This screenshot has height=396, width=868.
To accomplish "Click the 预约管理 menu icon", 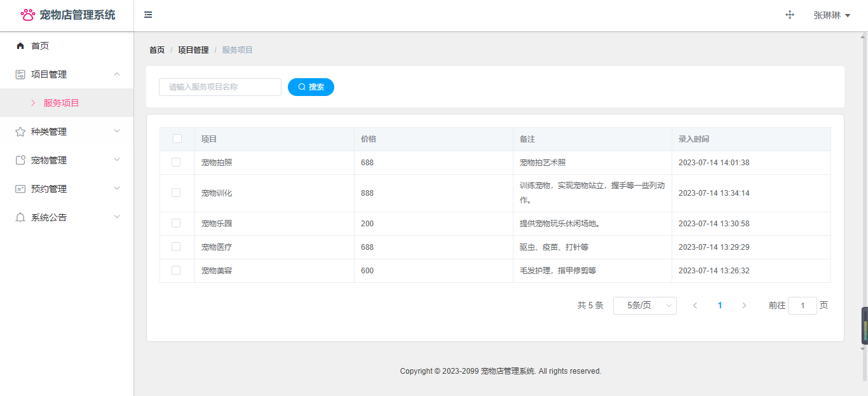I will 20,189.
